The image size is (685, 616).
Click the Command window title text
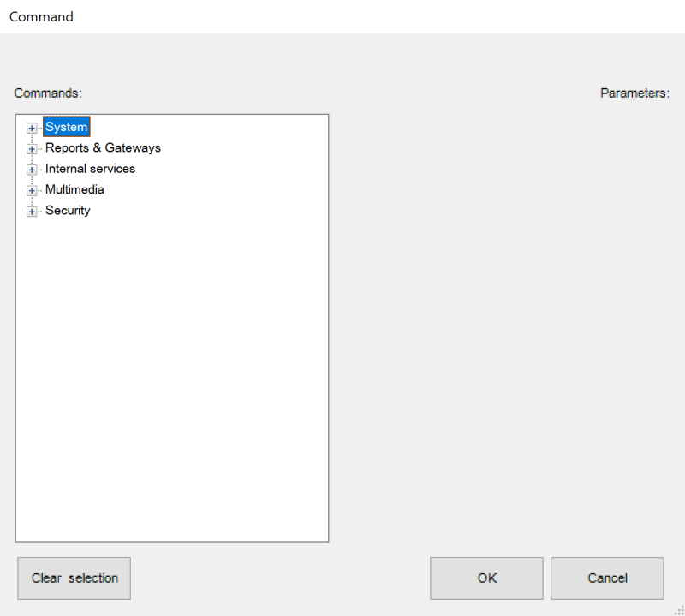41,17
